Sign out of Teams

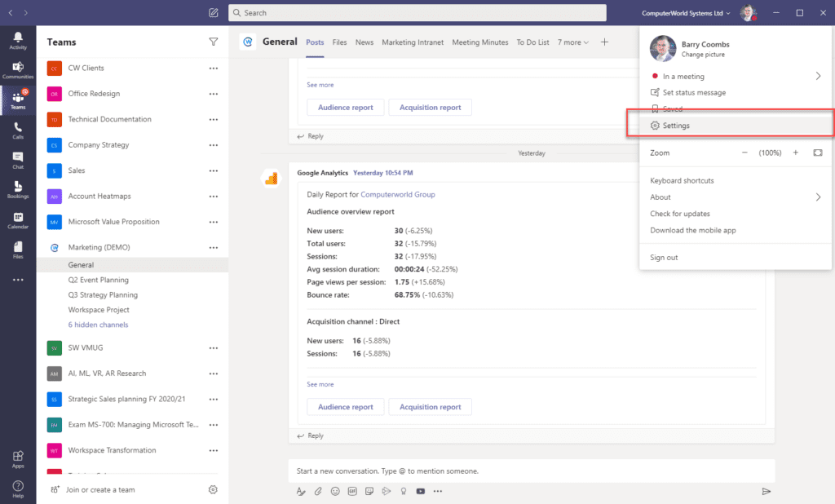pyautogui.click(x=664, y=258)
